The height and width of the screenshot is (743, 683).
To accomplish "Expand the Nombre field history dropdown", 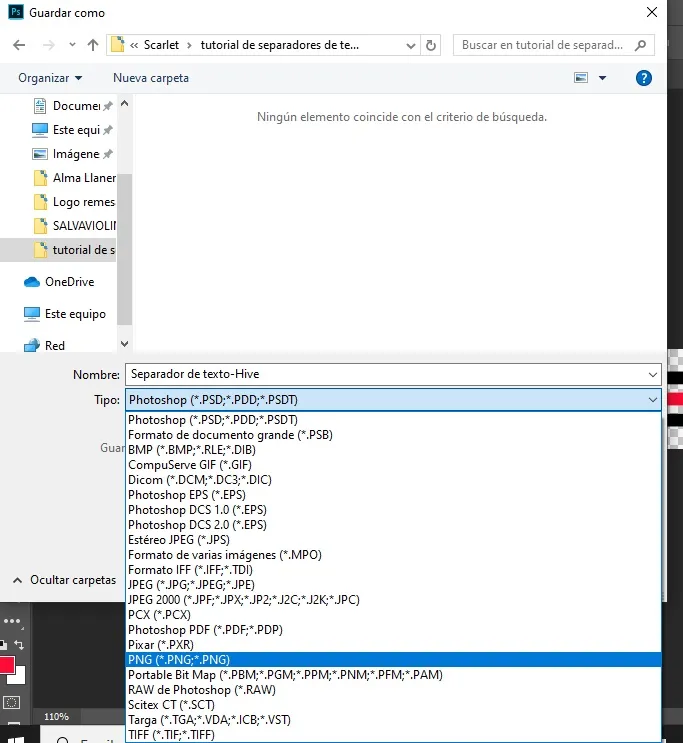I will [653, 375].
